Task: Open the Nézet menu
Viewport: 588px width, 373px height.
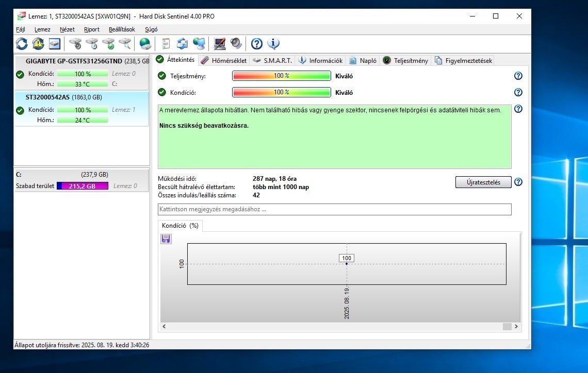Action: click(67, 29)
